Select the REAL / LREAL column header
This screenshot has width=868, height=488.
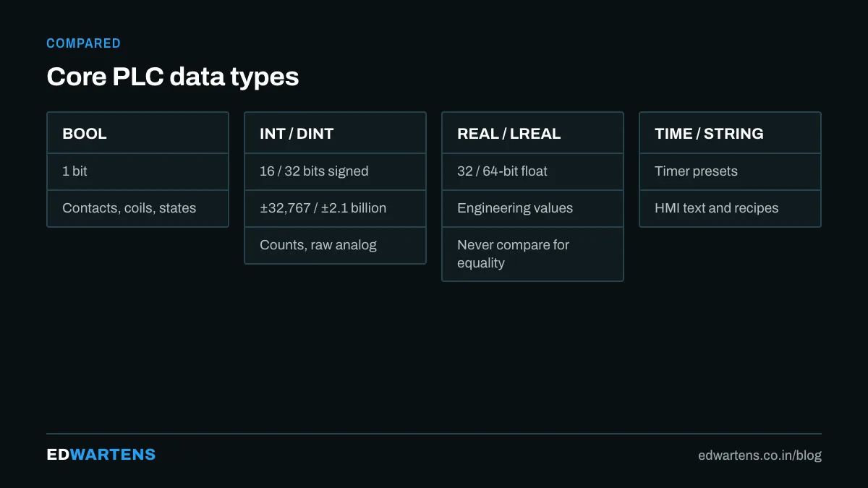coord(532,133)
